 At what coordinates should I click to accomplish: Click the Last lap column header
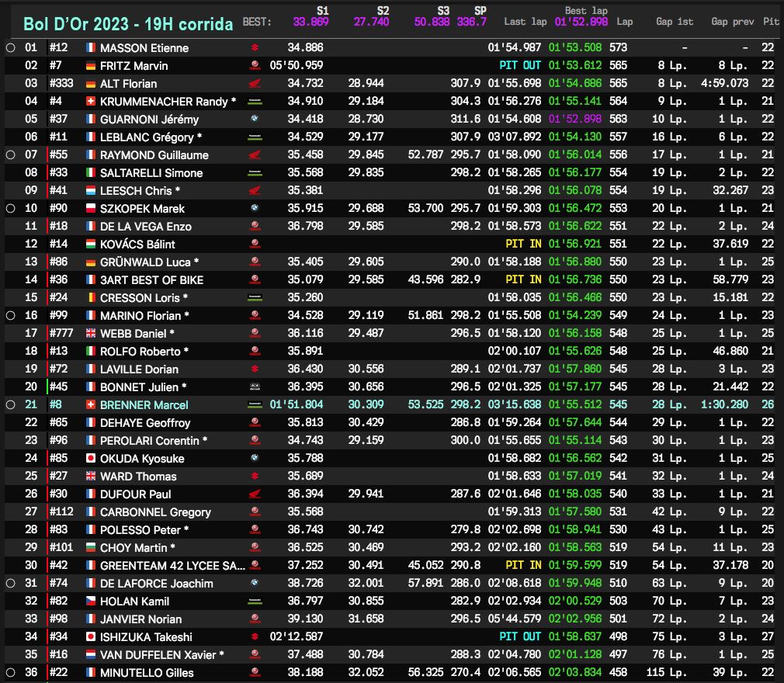click(525, 22)
